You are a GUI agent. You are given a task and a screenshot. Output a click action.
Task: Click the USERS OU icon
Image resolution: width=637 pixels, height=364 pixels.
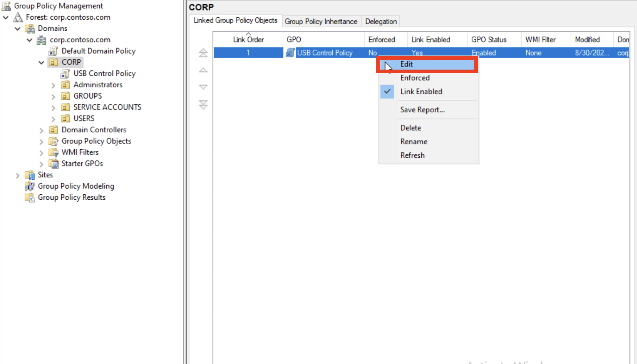click(66, 119)
